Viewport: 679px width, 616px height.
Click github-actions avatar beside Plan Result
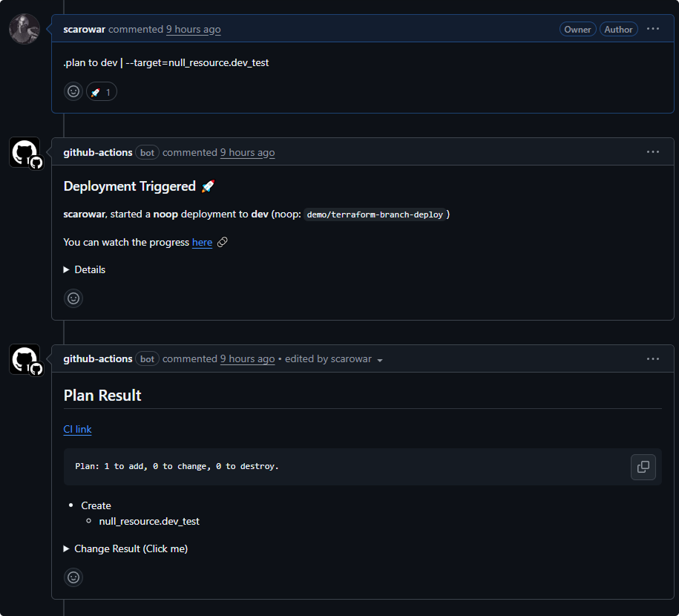(x=26, y=360)
